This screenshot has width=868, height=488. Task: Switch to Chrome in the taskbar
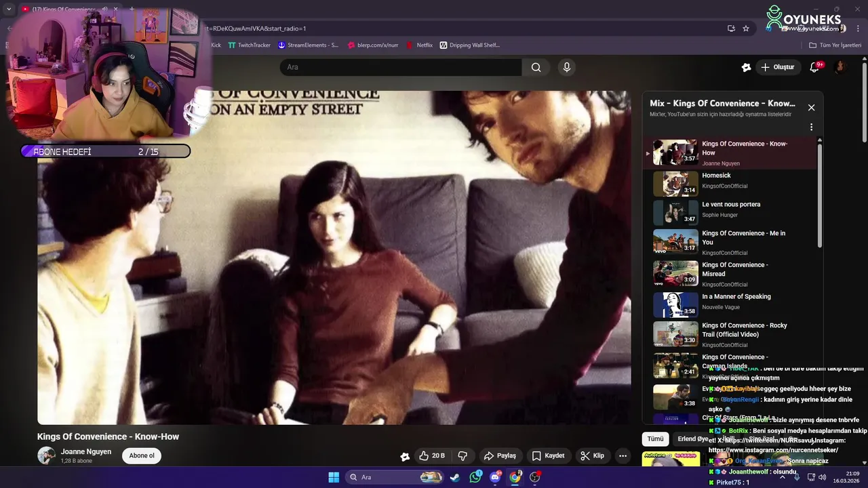[x=515, y=477]
